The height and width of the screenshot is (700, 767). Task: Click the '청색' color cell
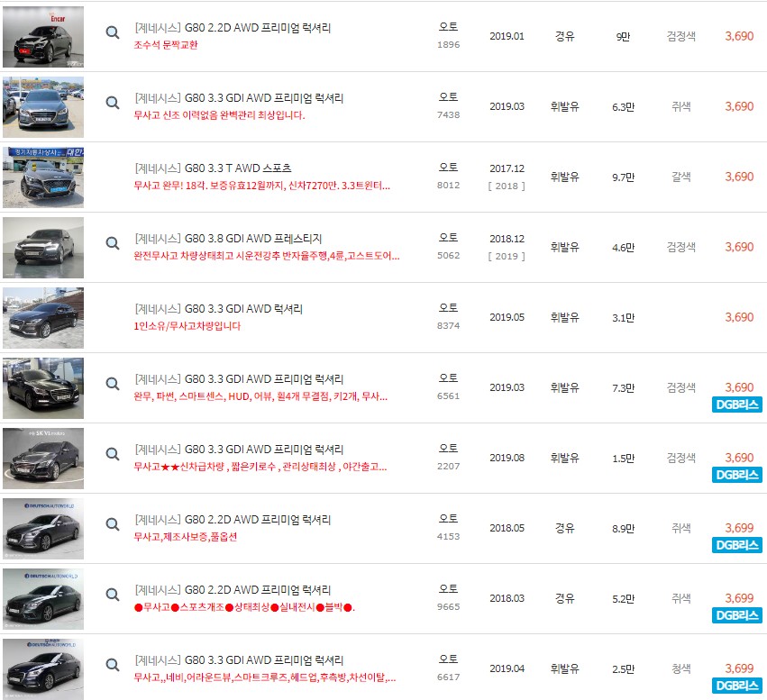(680, 668)
